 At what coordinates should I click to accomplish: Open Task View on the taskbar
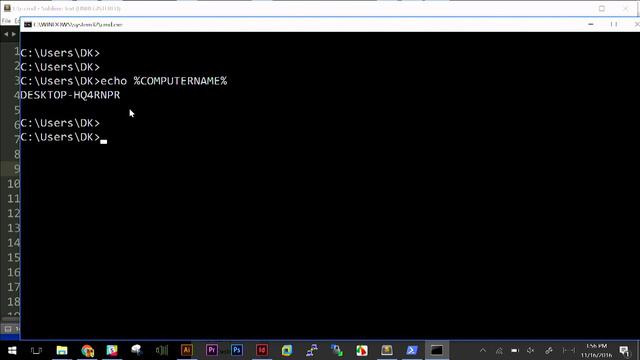click(x=36, y=350)
